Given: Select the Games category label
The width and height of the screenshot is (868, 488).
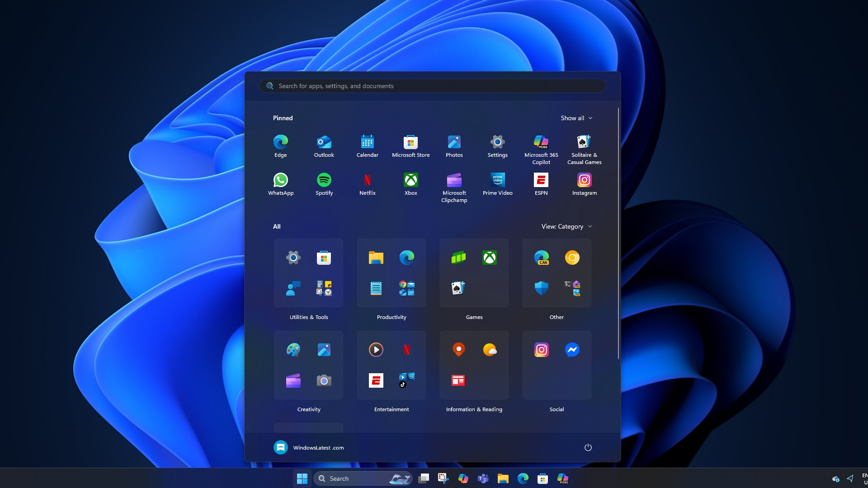Looking at the screenshot, I should (474, 317).
